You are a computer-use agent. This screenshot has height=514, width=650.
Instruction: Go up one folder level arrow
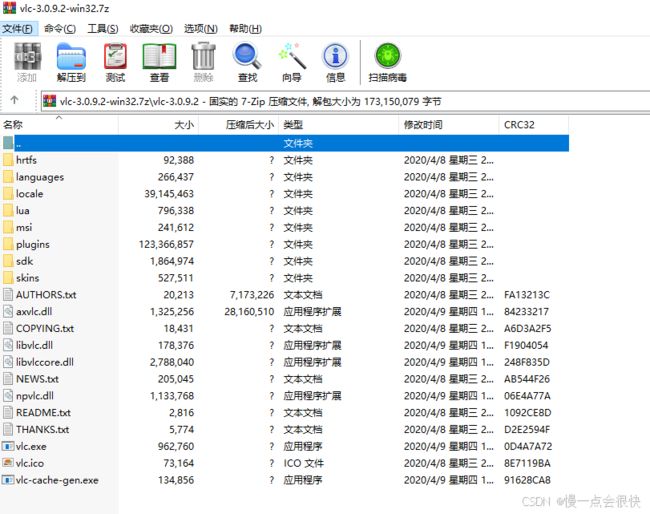tap(15, 100)
